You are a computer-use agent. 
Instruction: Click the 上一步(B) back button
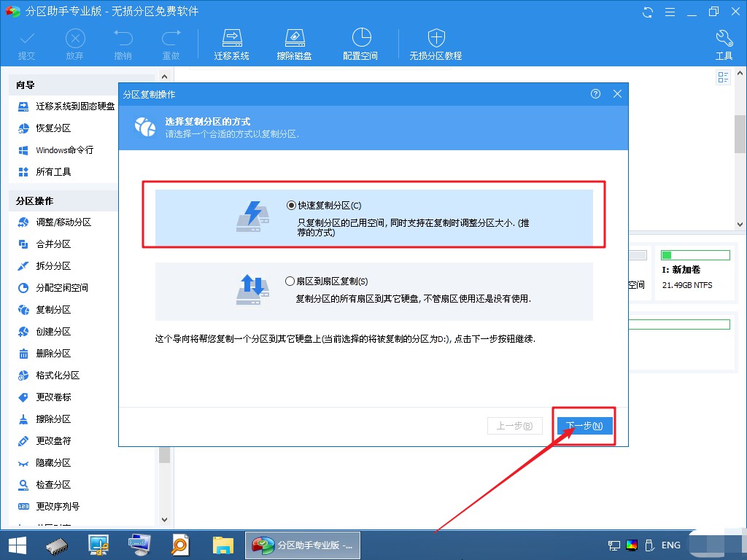[x=514, y=425]
